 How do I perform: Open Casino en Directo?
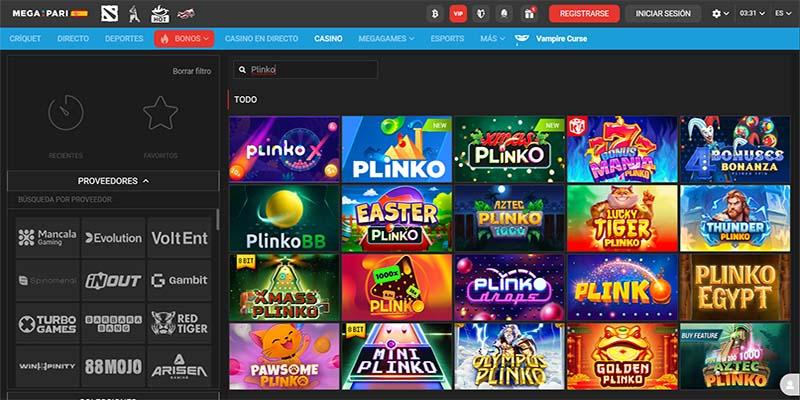pos(261,39)
